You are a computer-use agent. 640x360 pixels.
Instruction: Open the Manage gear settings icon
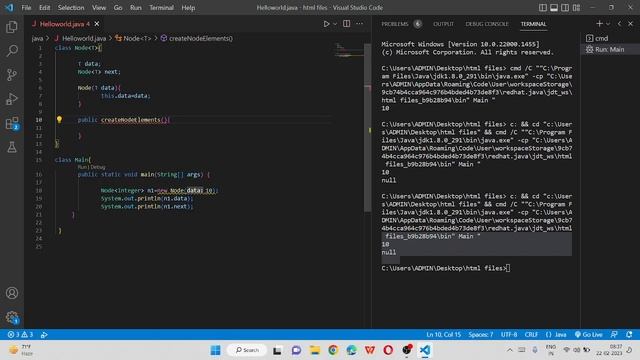tap(12, 317)
